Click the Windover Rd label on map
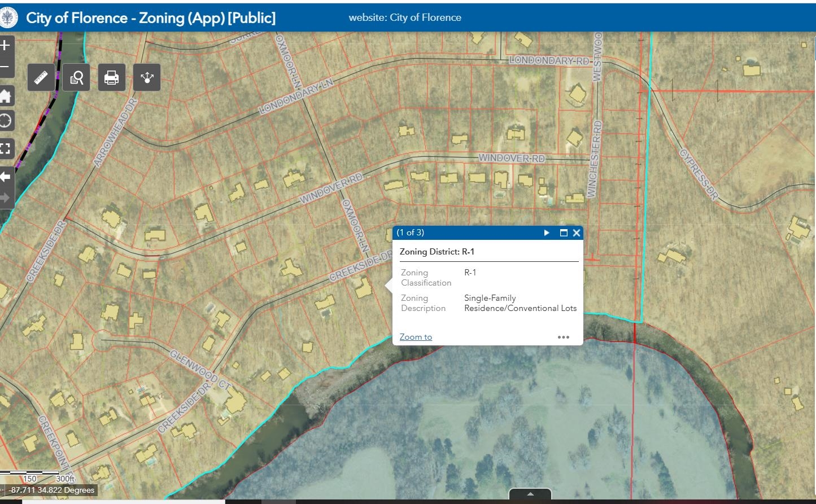The height and width of the screenshot is (504, 816). pos(511,158)
